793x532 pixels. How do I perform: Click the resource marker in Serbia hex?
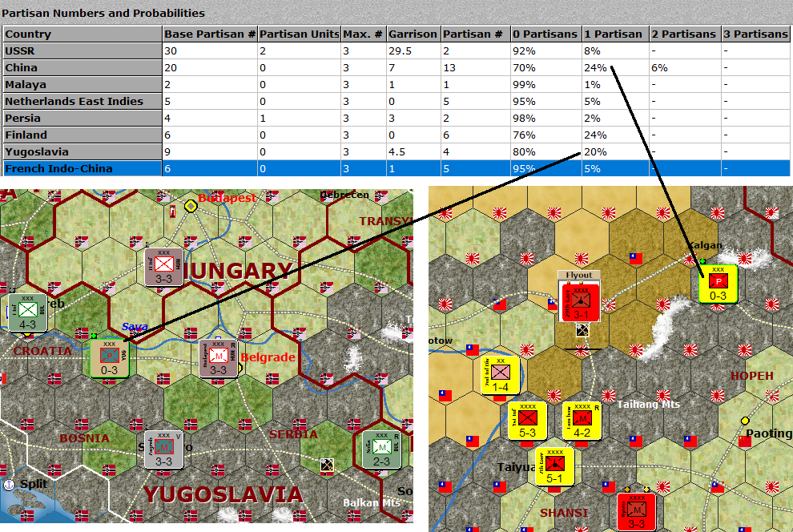[x=328, y=465]
